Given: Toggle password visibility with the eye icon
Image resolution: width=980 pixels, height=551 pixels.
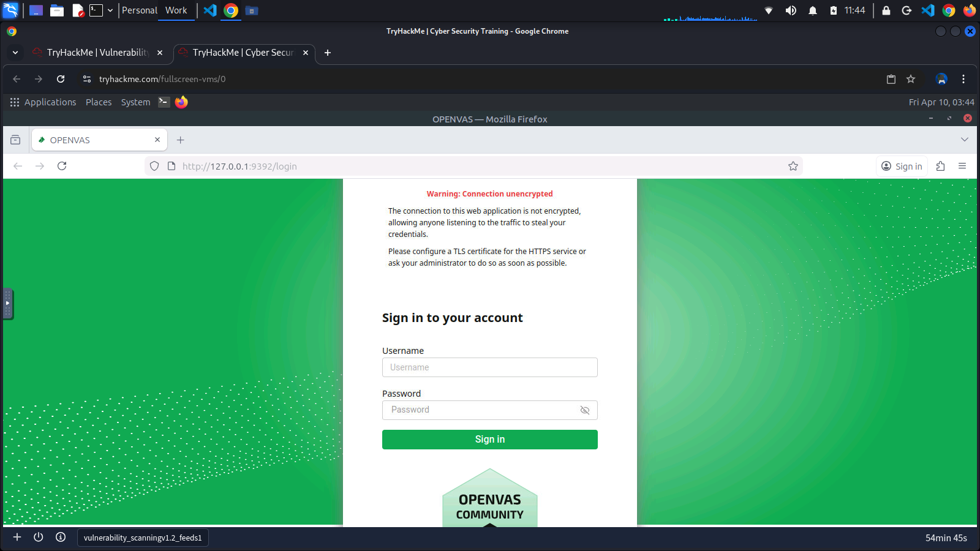Looking at the screenshot, I should (x=585, y=410).
